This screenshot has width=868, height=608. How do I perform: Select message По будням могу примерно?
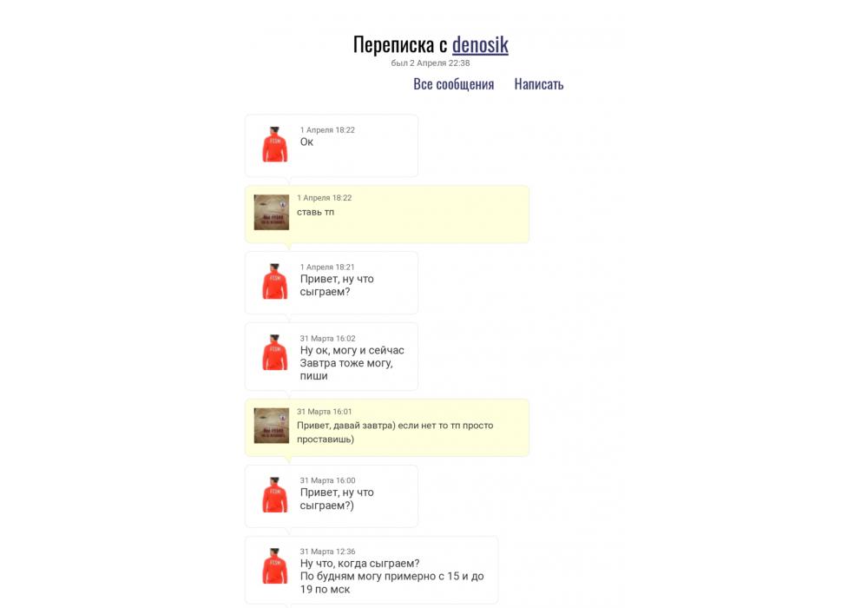coord(372,570)
